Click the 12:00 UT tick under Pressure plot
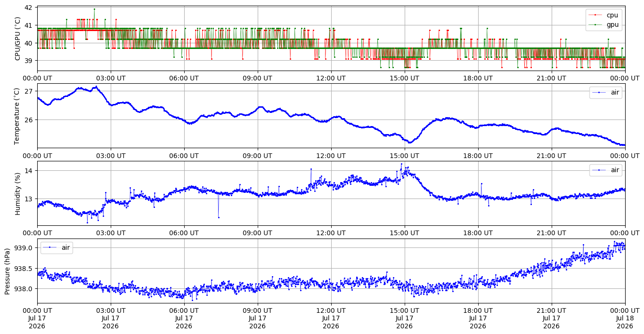The width and height of the screenshot is (644, 334). (331, 311)
